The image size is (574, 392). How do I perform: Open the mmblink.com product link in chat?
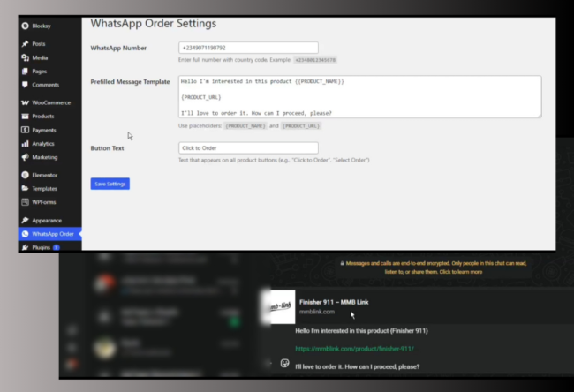[354, 349]
